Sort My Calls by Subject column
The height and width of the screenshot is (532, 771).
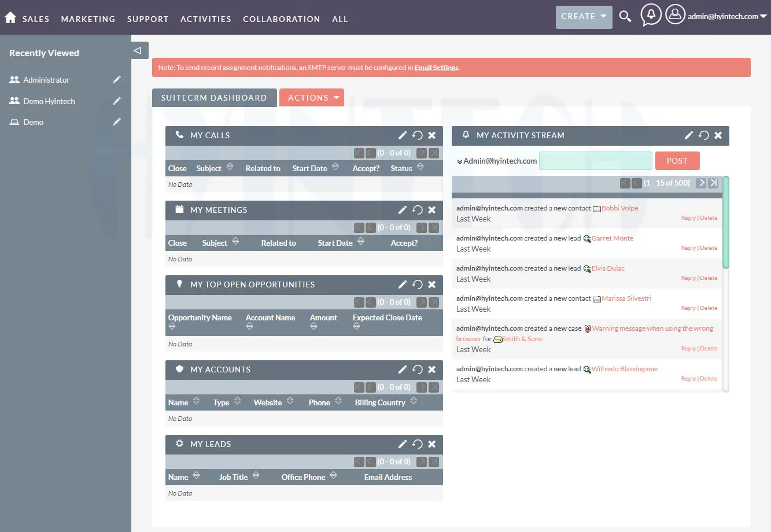tap(209, 168)
